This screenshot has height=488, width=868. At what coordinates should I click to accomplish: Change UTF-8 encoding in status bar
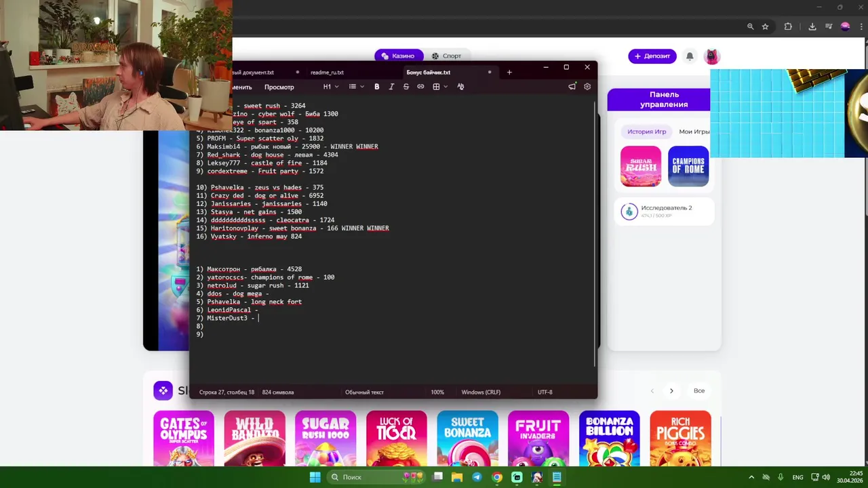(x=545, y=392)
